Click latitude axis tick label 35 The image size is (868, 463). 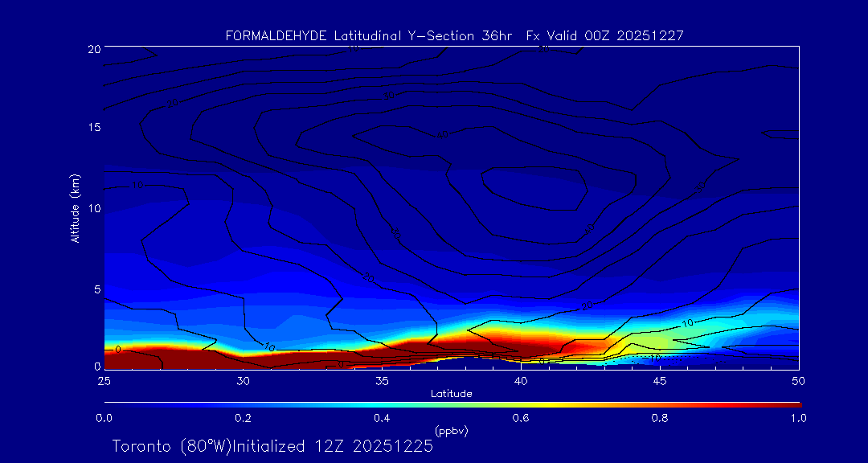(x=382, y=381)
